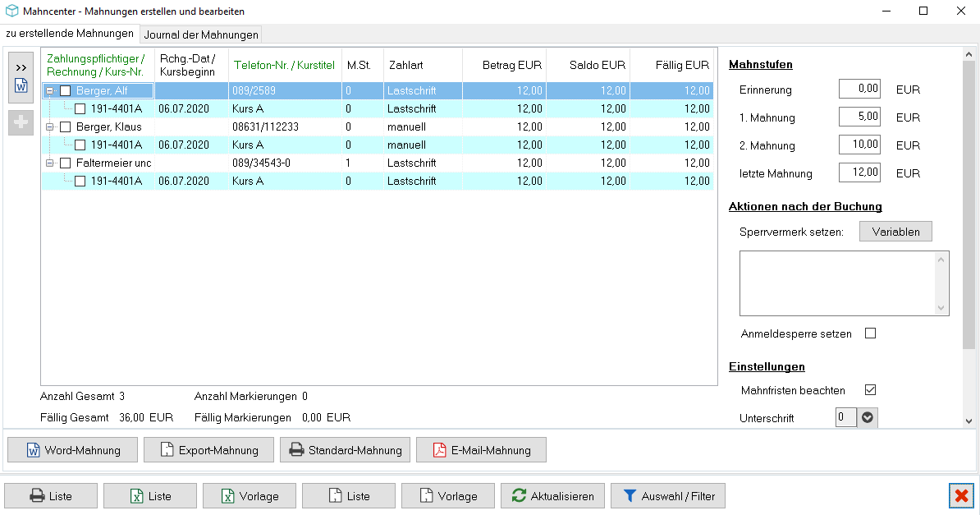Print the Liste via the printer button
Image resolution: width=980 pixels, height=515 pixels.
[x=51, y=495]
